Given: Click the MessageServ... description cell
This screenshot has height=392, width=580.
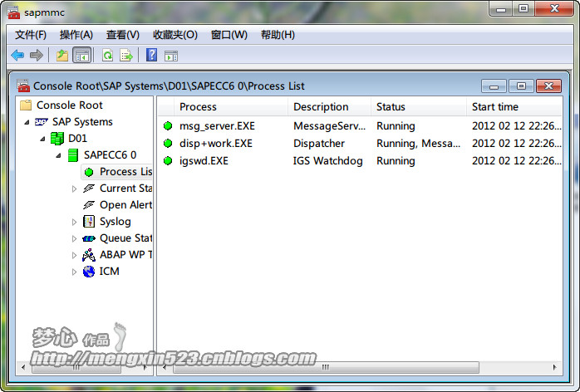Looking at the screenshot, I should 329,125.
